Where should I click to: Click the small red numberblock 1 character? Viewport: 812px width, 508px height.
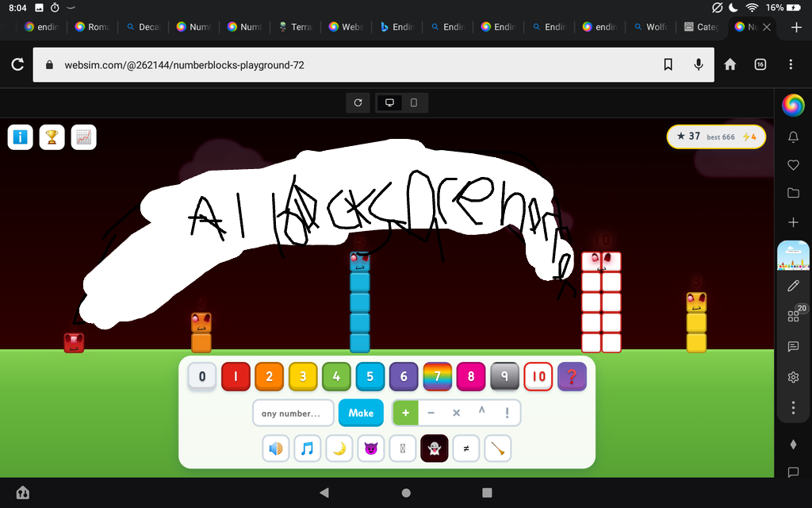(x=74, y=343)
